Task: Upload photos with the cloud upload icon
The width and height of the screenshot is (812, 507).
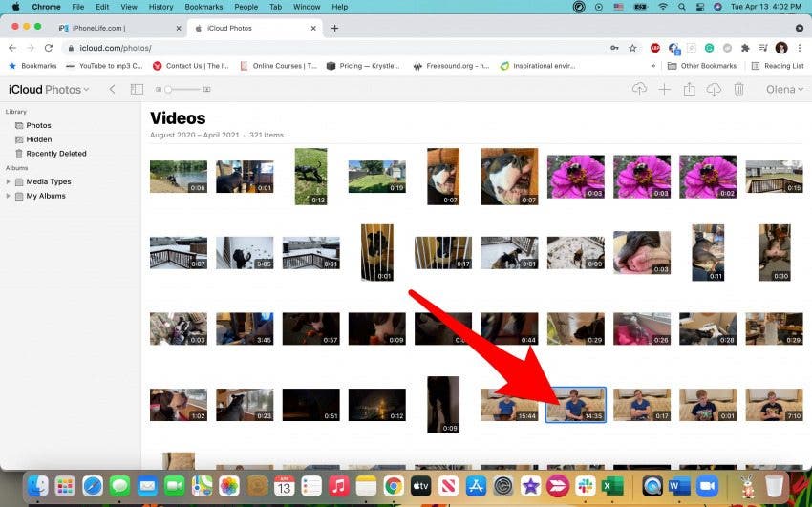Action: (639, 89)
